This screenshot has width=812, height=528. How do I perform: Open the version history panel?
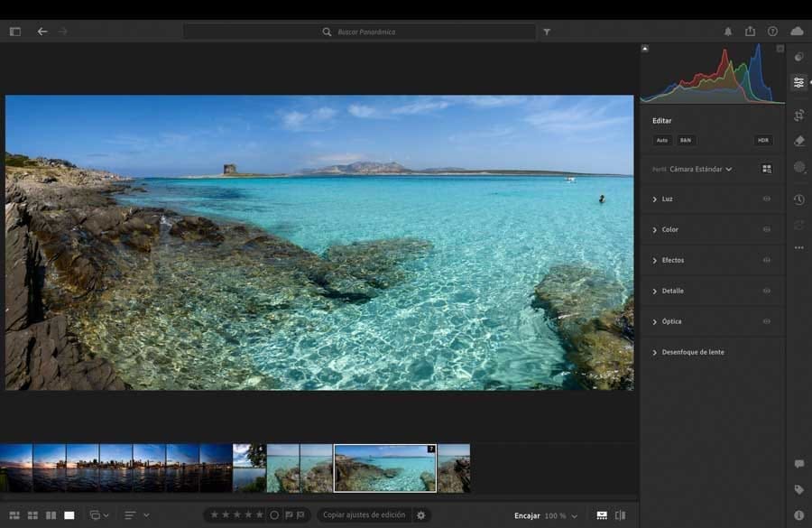point(798,199)
